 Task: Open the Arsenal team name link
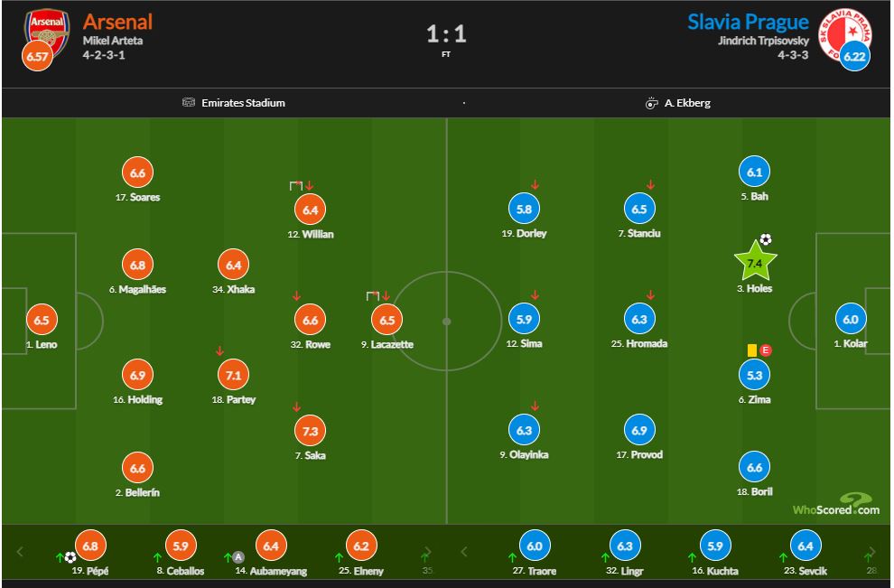pyautogui.click(x=118, y=22)
